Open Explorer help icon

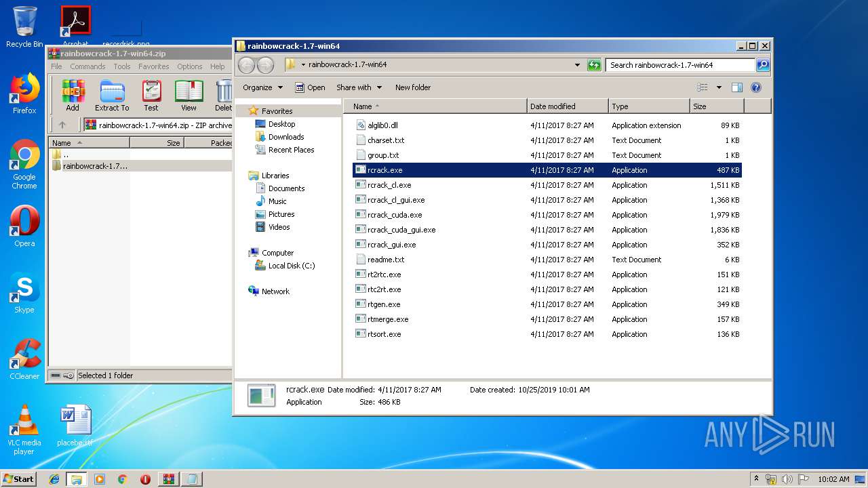[x=756, y=87]
